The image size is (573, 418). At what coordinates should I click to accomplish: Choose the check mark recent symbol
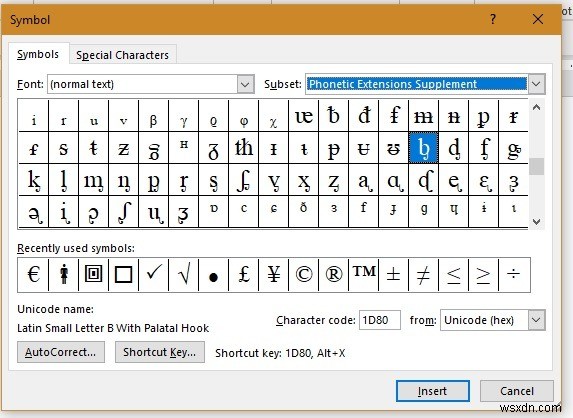tap(153, 274)
